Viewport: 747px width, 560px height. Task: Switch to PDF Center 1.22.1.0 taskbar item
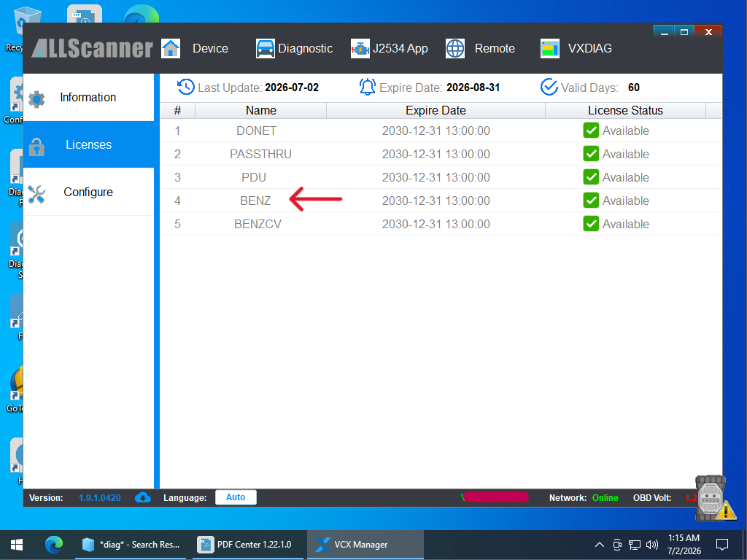click(x=247, y=545)
